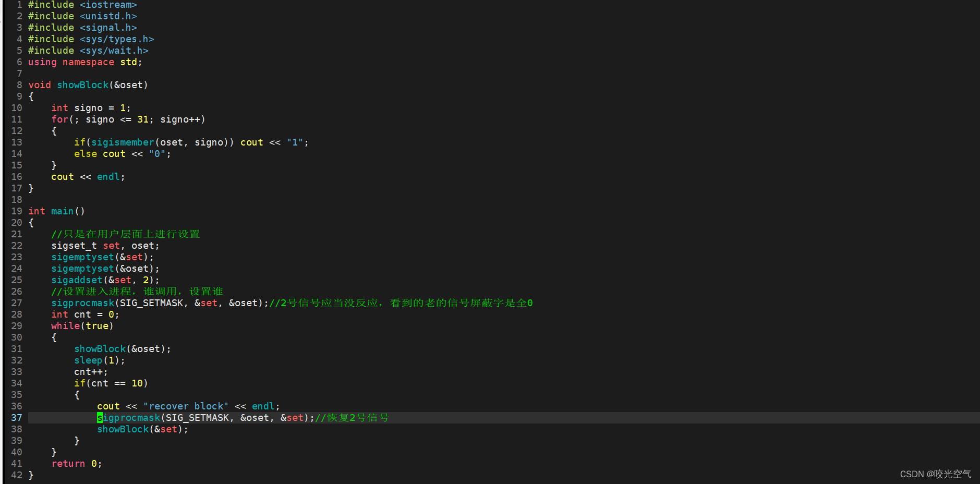980x484 pixels.
Task: Click the '#include <iostream>' line
Action: [x=82, y=5]
